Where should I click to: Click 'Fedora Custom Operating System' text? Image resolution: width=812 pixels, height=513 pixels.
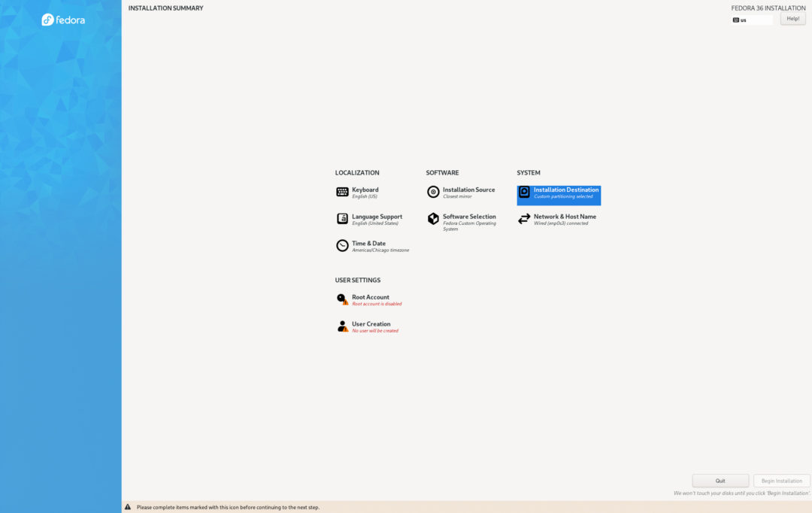[469, 226]
